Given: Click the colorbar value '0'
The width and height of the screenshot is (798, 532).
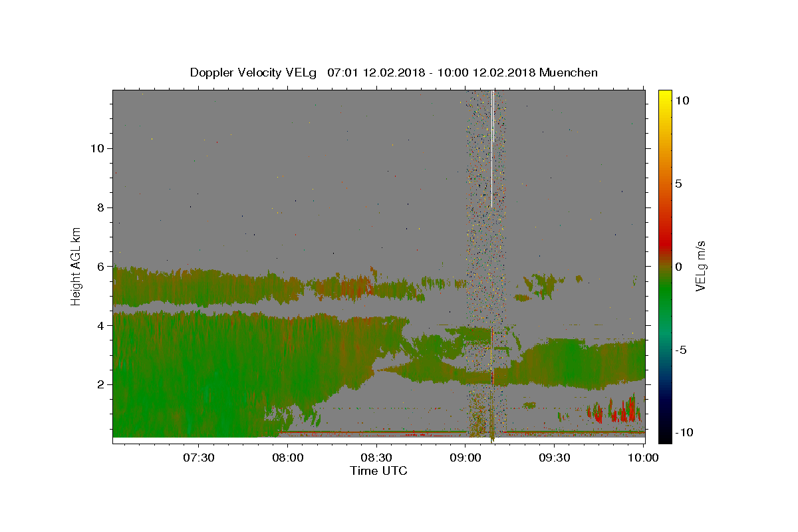Looking at the screenshot, I should (678, 267).
